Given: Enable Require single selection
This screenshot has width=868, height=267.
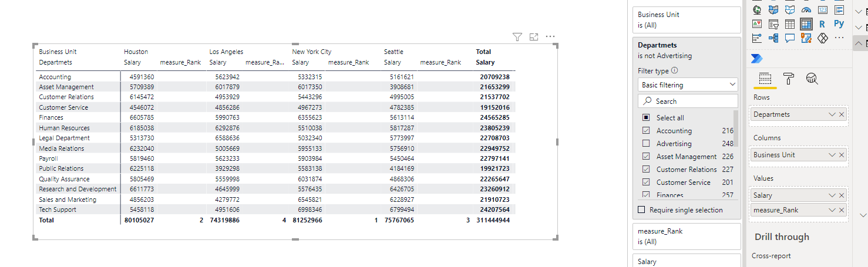Looking at the screenshot, I should click(x=641, y=210).
